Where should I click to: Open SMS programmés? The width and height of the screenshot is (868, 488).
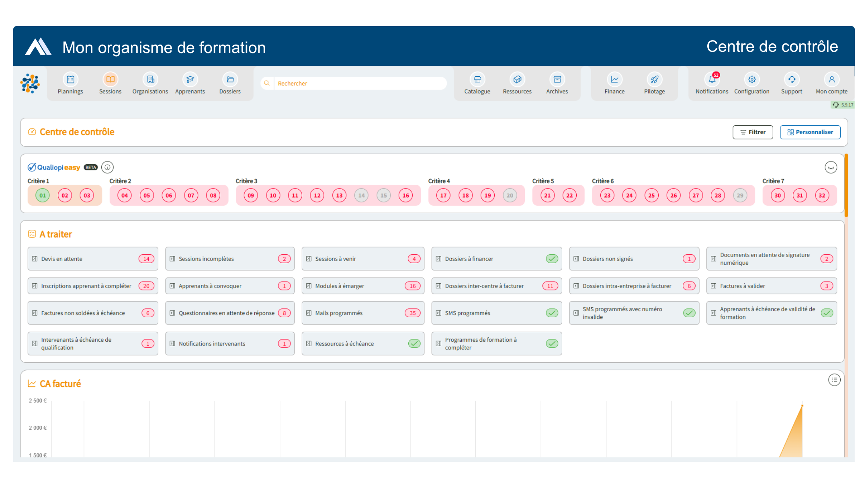497,313
